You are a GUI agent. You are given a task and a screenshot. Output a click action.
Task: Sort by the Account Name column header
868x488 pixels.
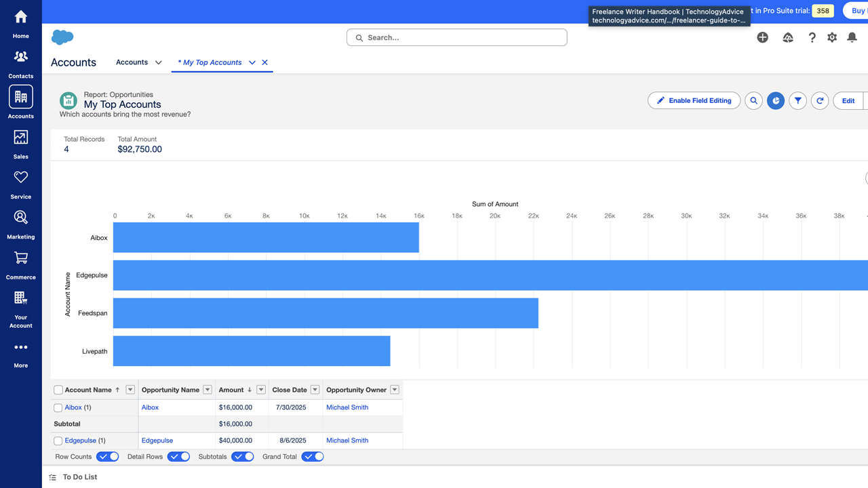point(88,390)
